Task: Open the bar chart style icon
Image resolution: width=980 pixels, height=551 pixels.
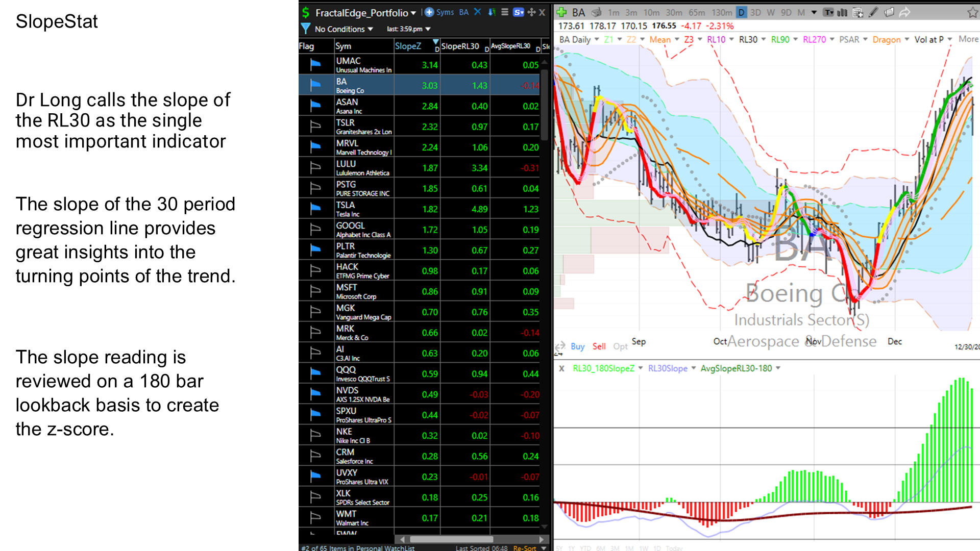Action: (842, 12)
